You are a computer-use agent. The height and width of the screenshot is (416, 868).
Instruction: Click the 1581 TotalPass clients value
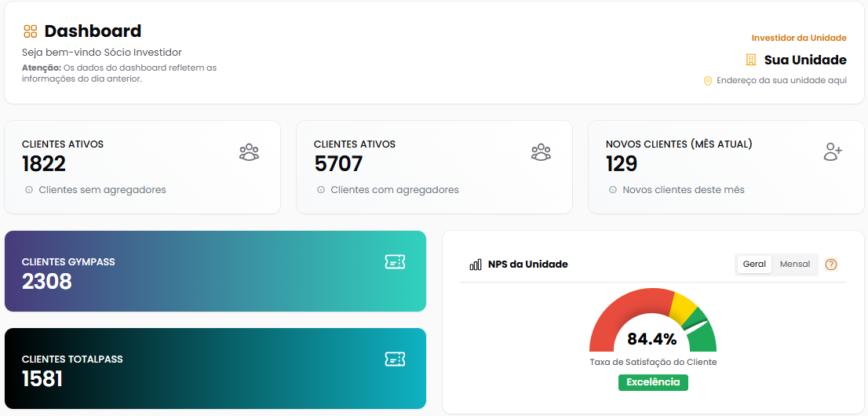click(x=42, y=379)
